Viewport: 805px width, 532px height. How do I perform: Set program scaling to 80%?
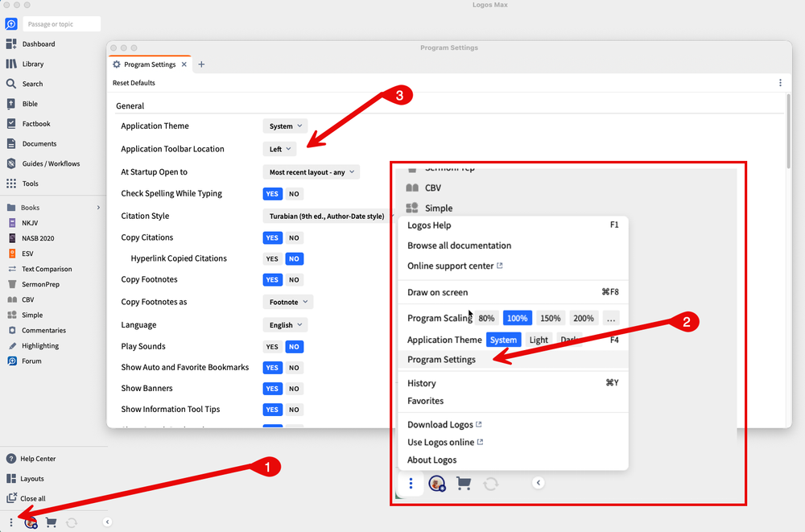(x=486, y=319)
